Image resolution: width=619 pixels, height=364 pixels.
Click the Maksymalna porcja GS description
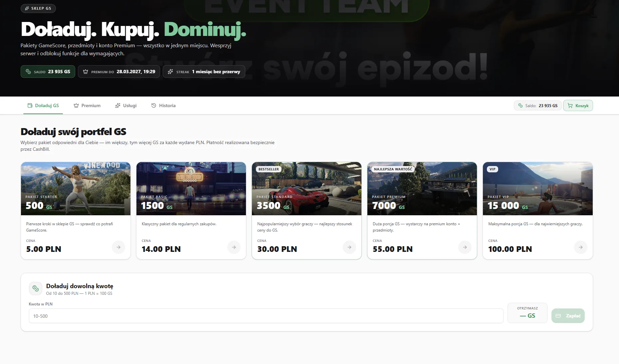point(535,224)
